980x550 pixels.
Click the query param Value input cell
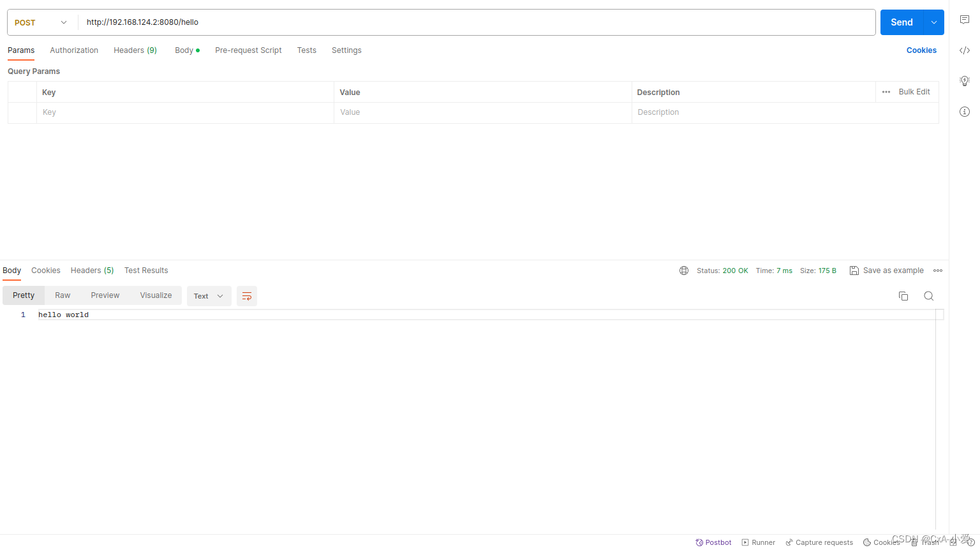click(x=483, y=112)
